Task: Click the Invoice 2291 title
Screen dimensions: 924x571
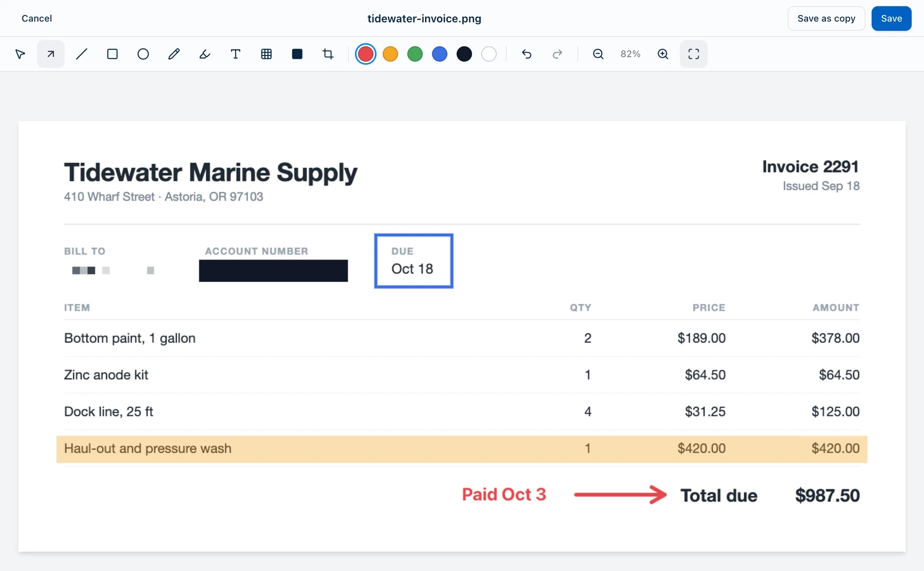Action: 810,166
